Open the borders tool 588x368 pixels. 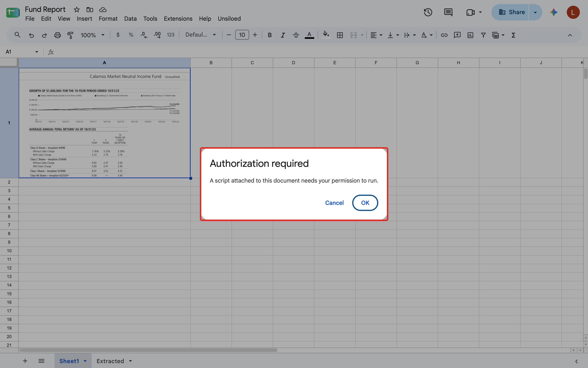(x=340, y=35)
